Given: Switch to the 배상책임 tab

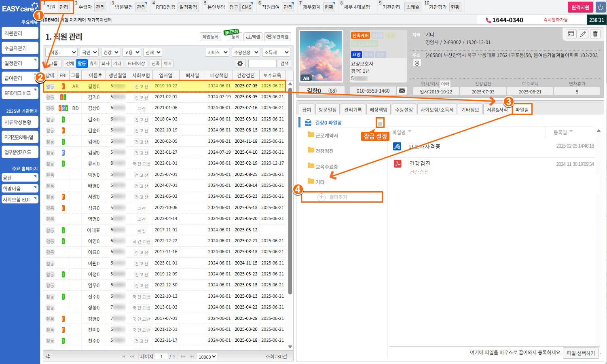Looking at the screenshot, I should tap(378, 110).
